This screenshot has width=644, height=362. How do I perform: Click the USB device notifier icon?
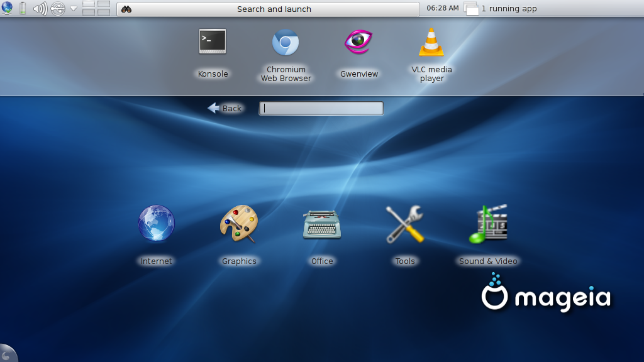coord(58,9)
